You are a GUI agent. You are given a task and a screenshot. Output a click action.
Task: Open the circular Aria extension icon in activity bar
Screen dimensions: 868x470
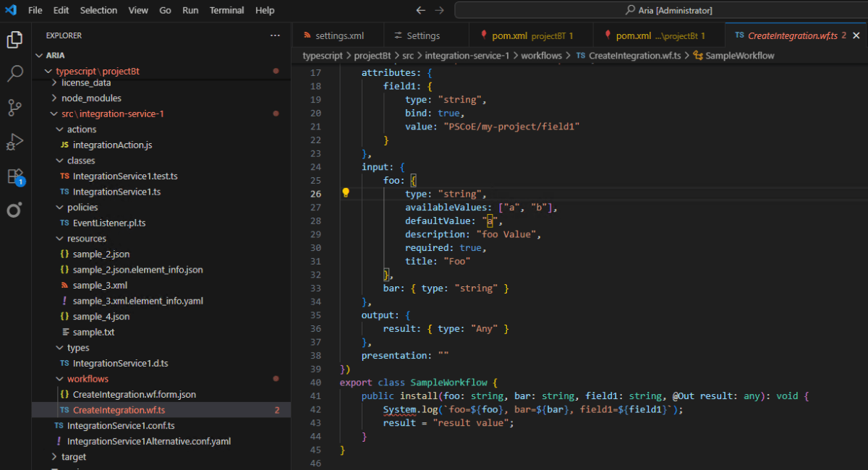pyautogui.click(x=14, y=211)
